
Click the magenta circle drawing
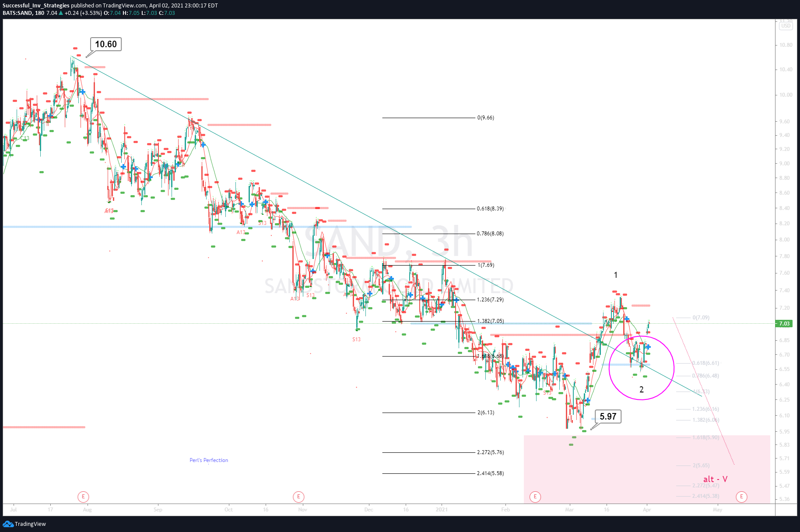click(x=642, y=368)
